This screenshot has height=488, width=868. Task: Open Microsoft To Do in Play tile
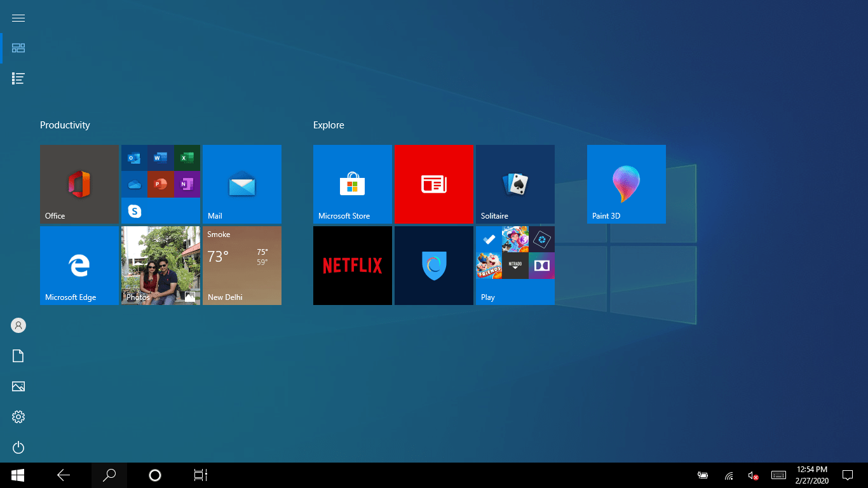489,239
